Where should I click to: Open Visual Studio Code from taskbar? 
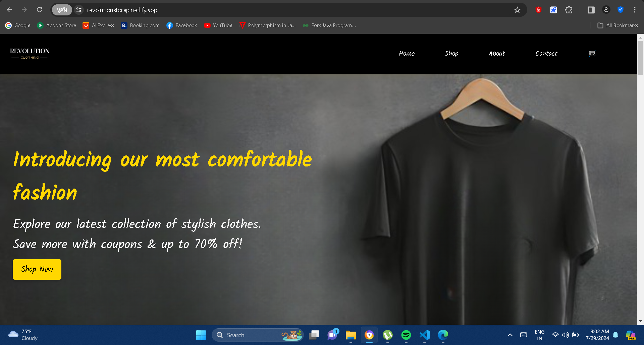click(x=425, y=335)
